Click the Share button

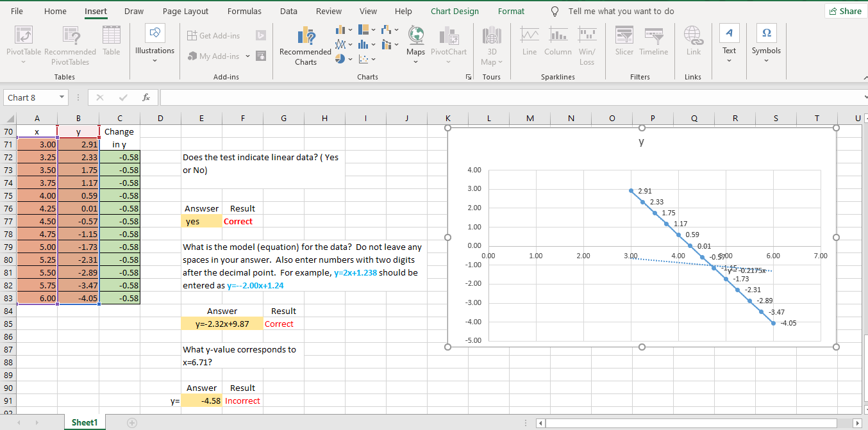(x=844, y=11)
